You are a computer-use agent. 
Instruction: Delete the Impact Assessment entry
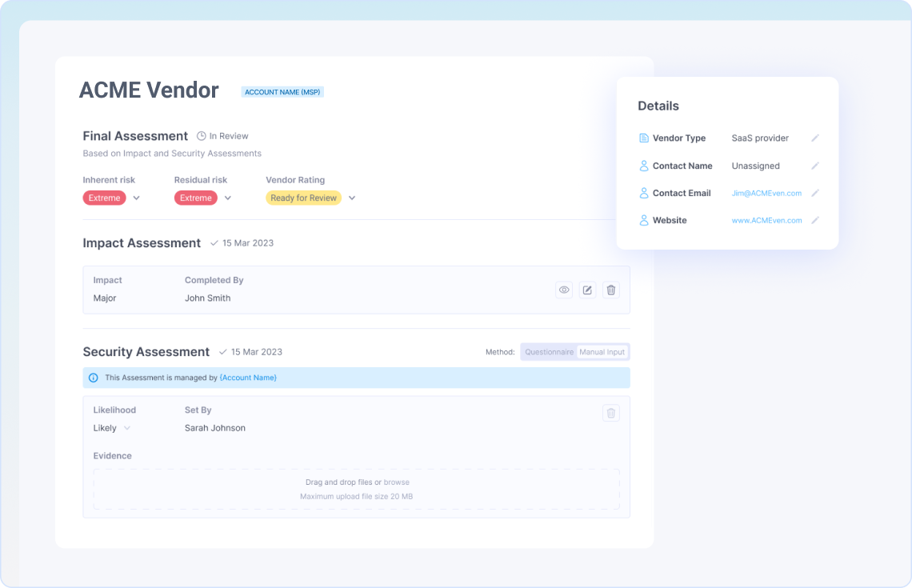coord(611,290)
